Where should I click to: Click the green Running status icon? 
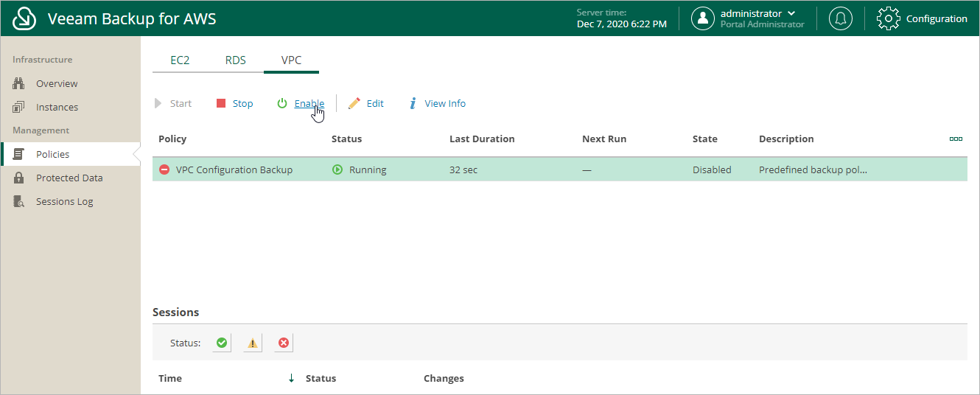(337, 169)
